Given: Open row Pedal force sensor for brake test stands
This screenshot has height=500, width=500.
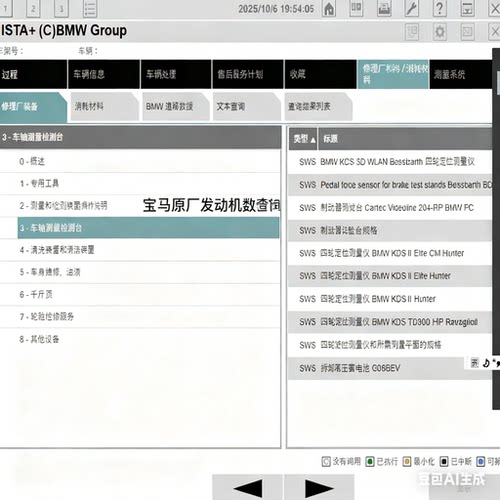Looking at the screenshot, I should tap(390, 185).
